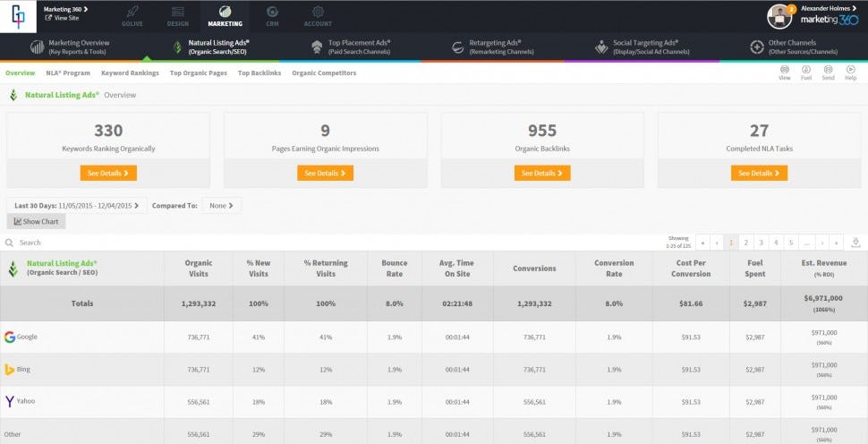Open the Compared To None dropdown
The height and width of the screenshot is (444, 868).
pyautogui.click(x=221, y=205)
